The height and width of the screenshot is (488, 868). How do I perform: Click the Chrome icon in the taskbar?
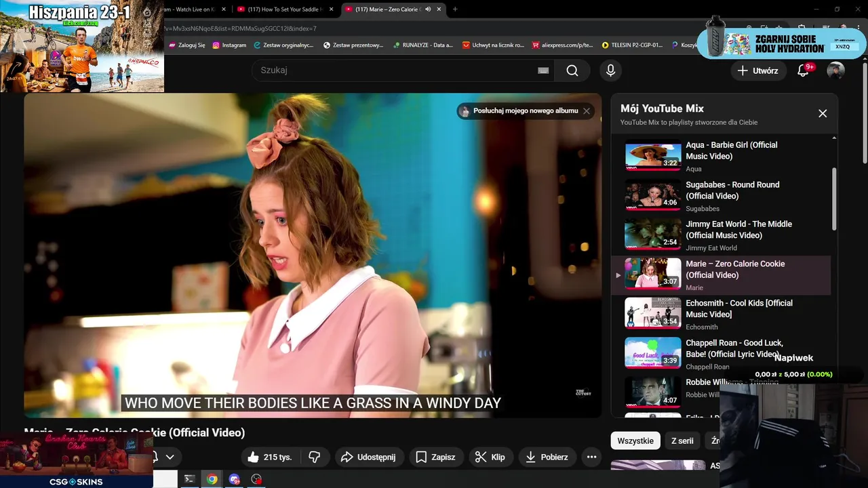[x=212, y=479]
